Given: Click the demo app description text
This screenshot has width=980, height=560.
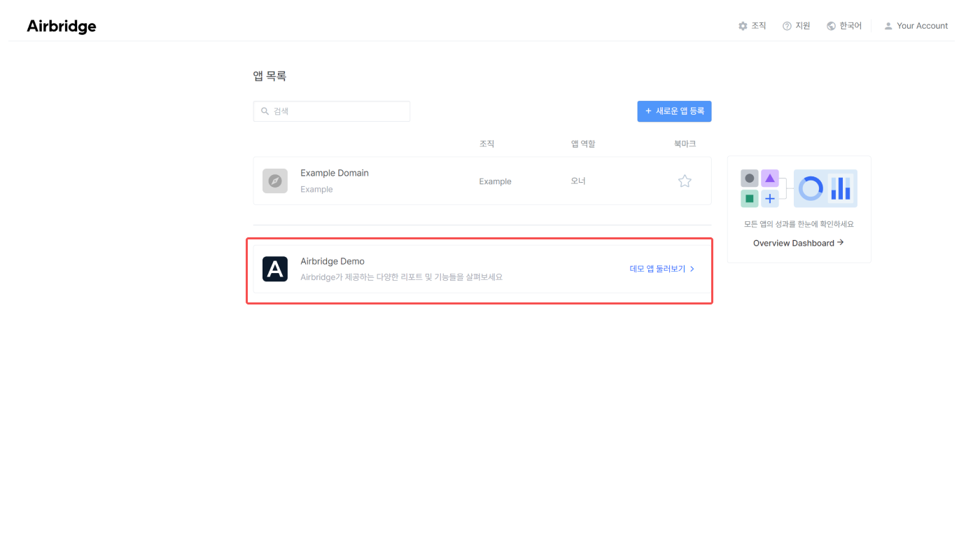Looking at the screenshot, I should 402,277.
